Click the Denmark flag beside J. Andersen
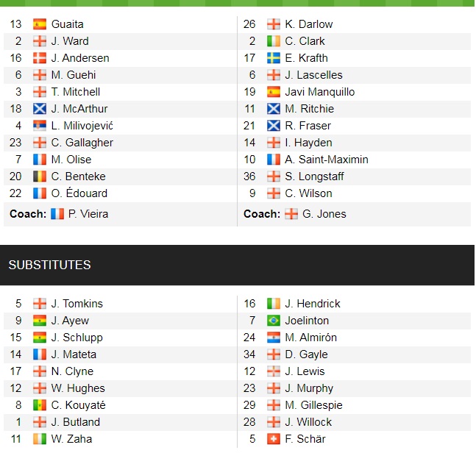This screenshot has width=476, height=453. tap(40, 58)
